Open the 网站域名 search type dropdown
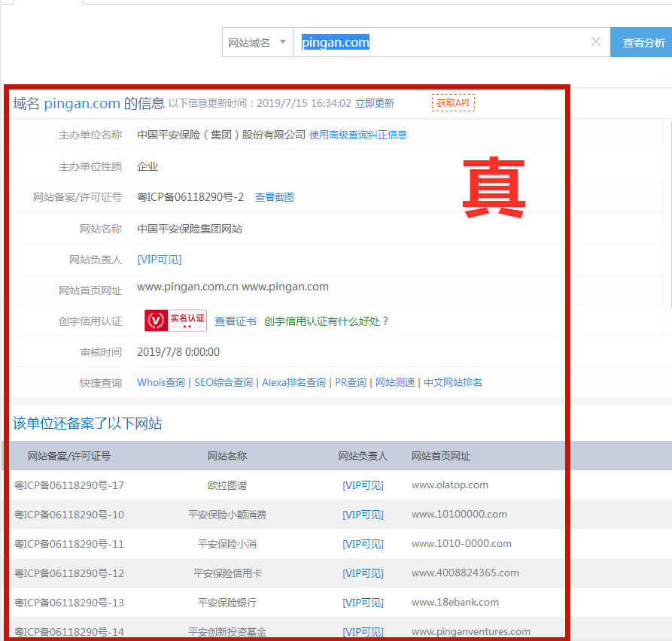The image size is (672, 641). 257,43
